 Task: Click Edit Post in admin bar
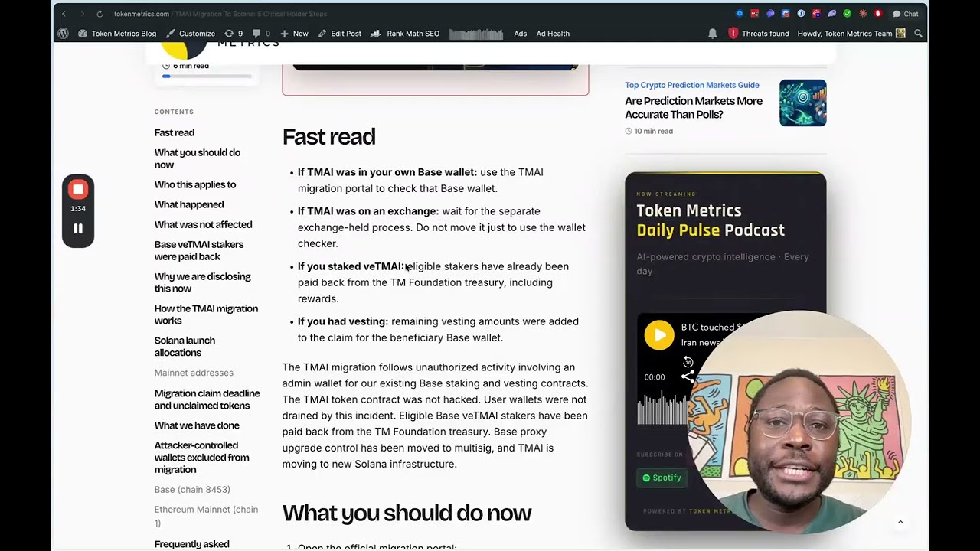pos(339,34)
